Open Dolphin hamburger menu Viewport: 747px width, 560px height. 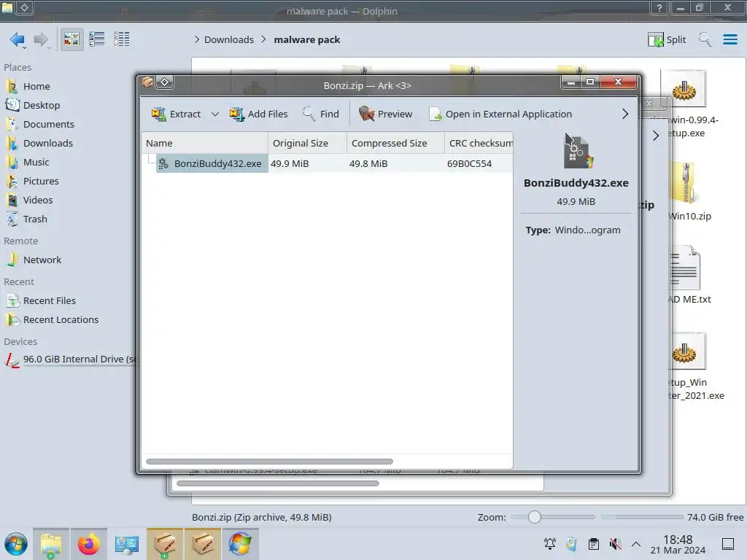pyautogui.click(x=729, y=39)
